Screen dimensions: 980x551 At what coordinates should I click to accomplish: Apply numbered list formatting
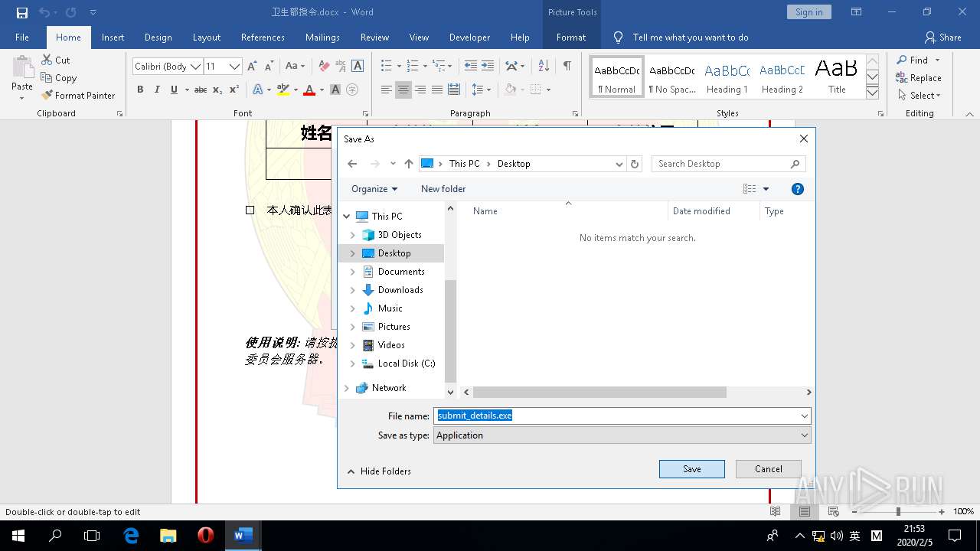[413, 66]
